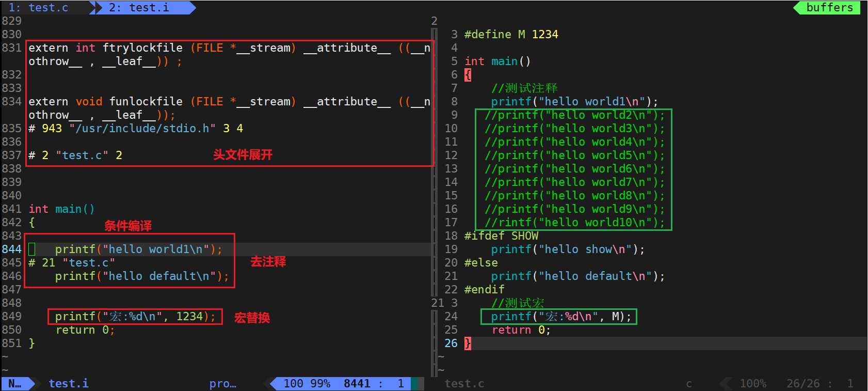Click the extern void funlockfile declaration

229,108
